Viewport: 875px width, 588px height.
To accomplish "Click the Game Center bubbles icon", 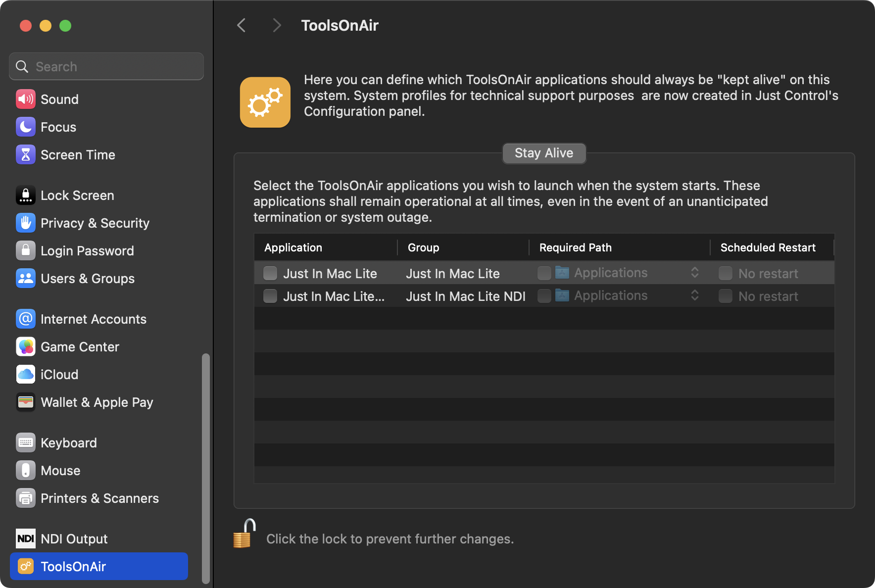I will pos(26,346).
